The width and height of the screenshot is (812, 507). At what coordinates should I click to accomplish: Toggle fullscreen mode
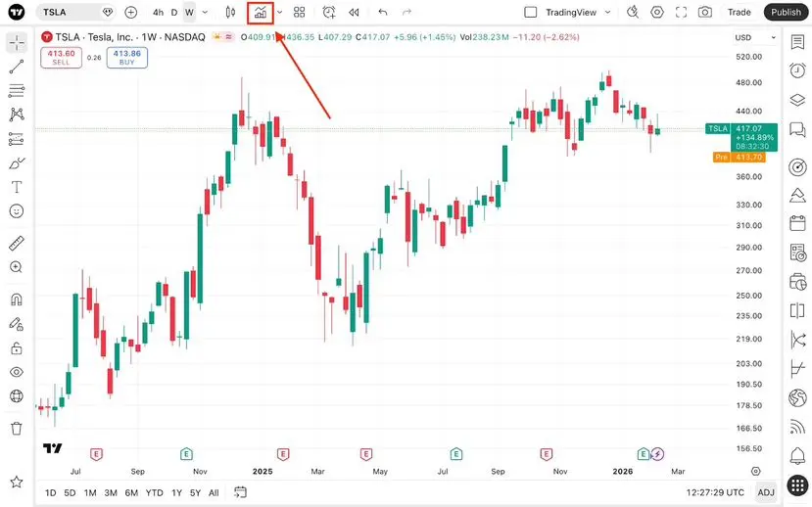682,12
